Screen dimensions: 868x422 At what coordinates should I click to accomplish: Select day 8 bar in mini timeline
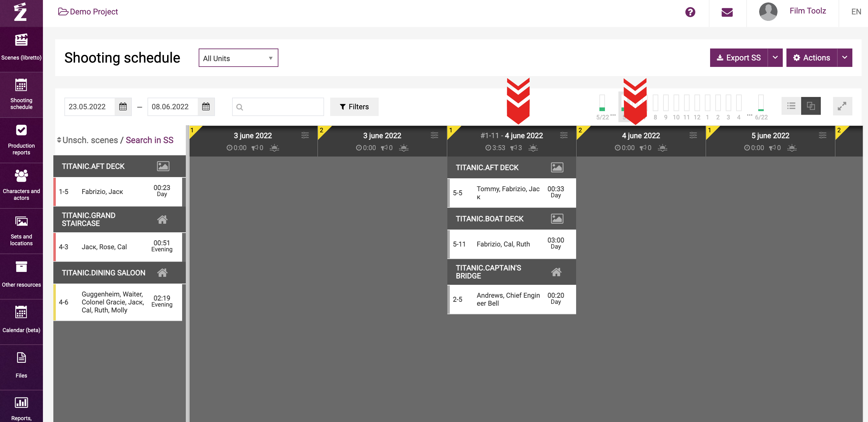655,103
